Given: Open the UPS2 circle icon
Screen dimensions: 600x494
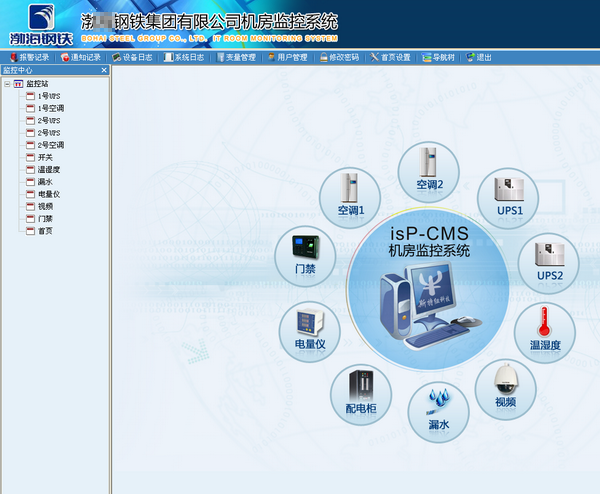Looking at the screenshot, I should [x=549, y=263].
